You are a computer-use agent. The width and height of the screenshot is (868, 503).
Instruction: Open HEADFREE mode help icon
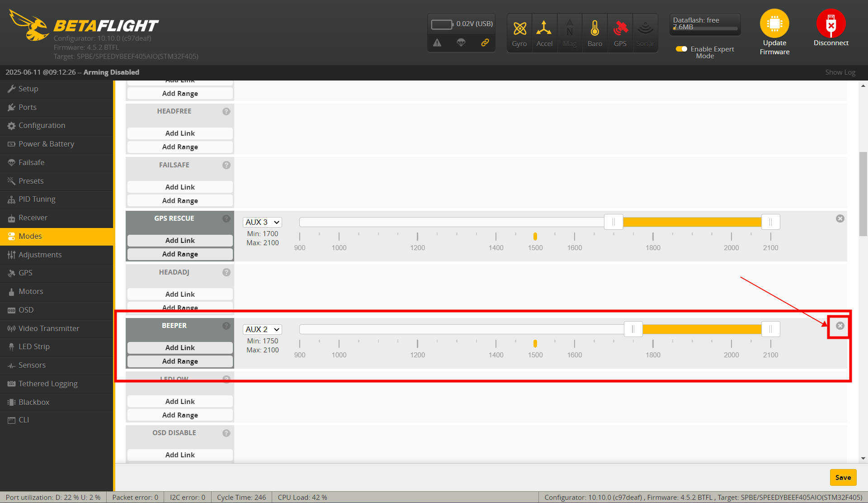pyautogui.click(x=226, y=111)
